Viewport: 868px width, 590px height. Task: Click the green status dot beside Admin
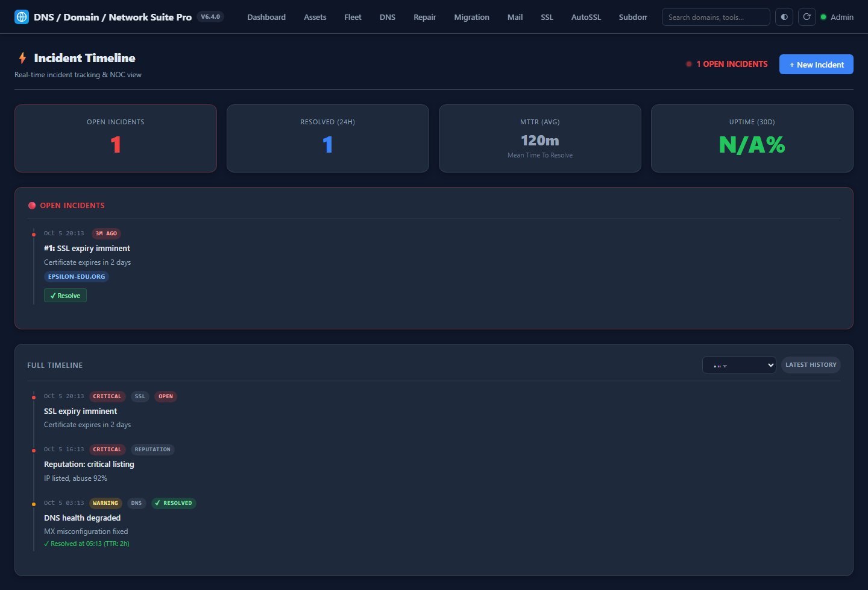tap(823, 17)
